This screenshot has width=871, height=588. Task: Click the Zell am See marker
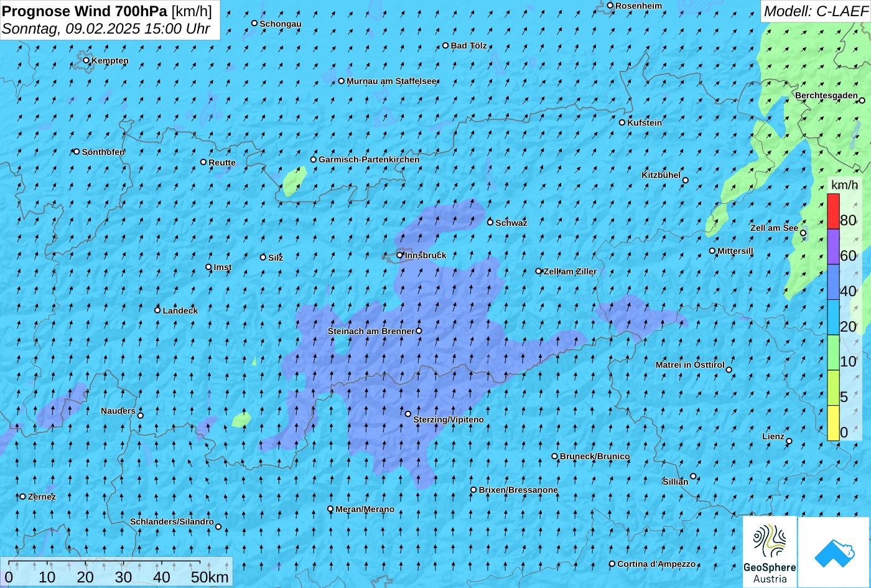pyautogui.click(x=803, y=233)
